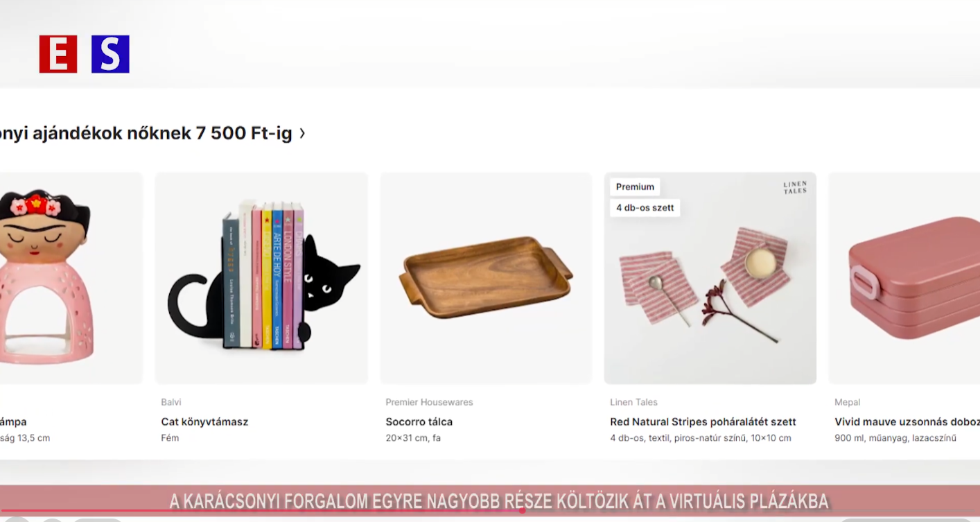This screenshot has height=522, width=980.
Task: Open the Mepal brand link
Action: 847,402
